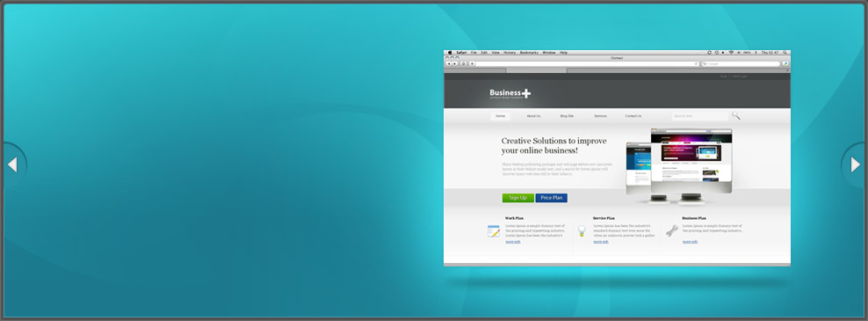Click the Work Plan notepad icon
The width and height of the screenshot is (868, 321).
click(493, 231)
